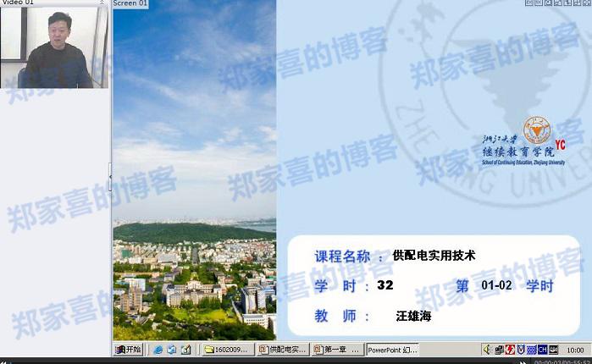Click the teacher name 汪雄海
The width and height of the screenshot is (592, 364).
point(413,316)
